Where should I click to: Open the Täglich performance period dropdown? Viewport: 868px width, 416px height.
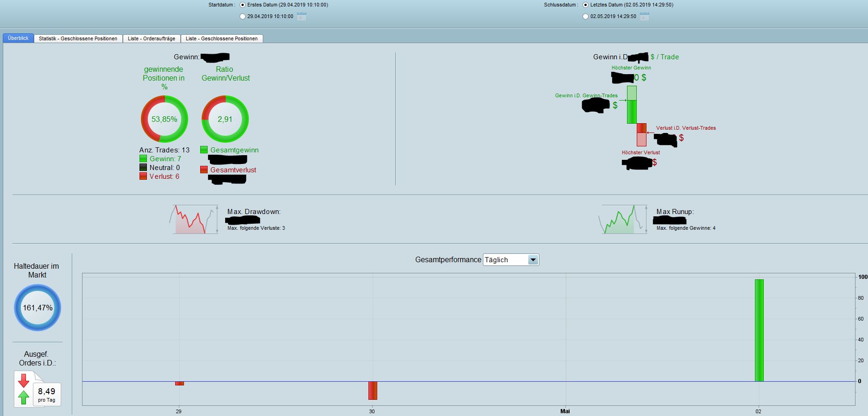coord(511,260)
